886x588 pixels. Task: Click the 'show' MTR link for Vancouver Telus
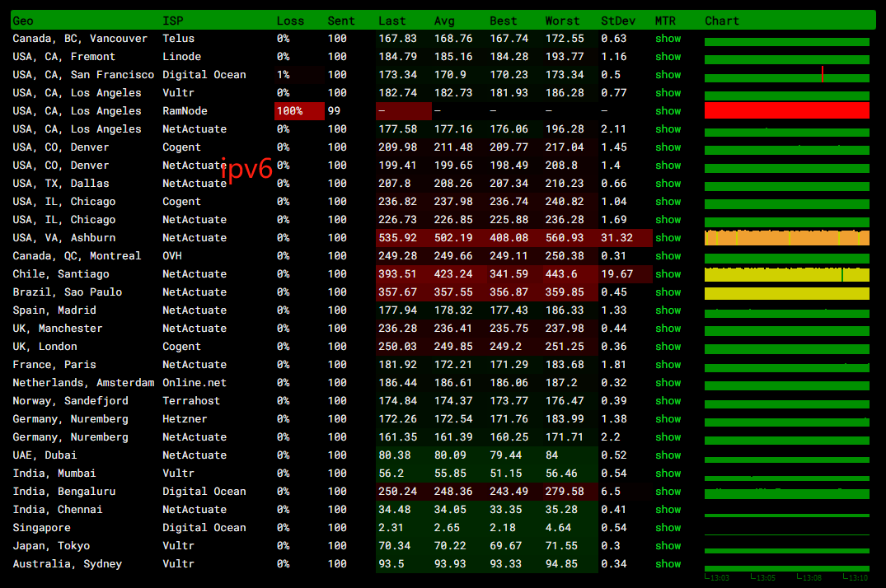click(668, 39)
